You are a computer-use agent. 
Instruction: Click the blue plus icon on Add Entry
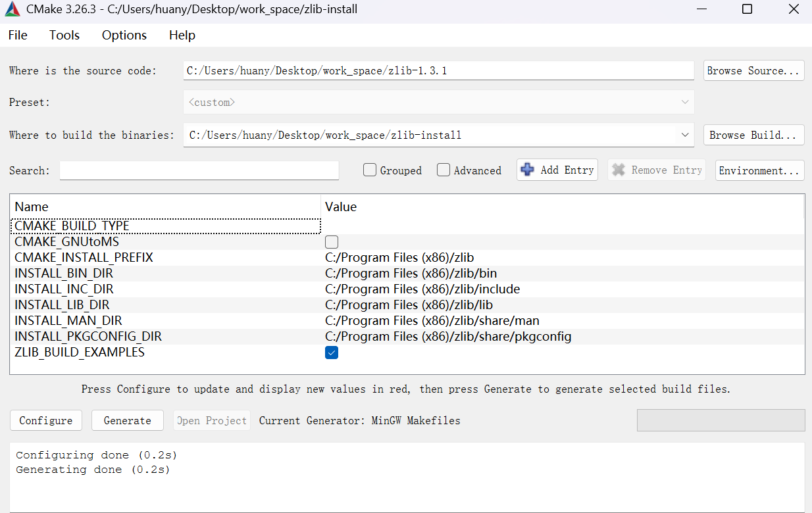(x=527, y=170)
